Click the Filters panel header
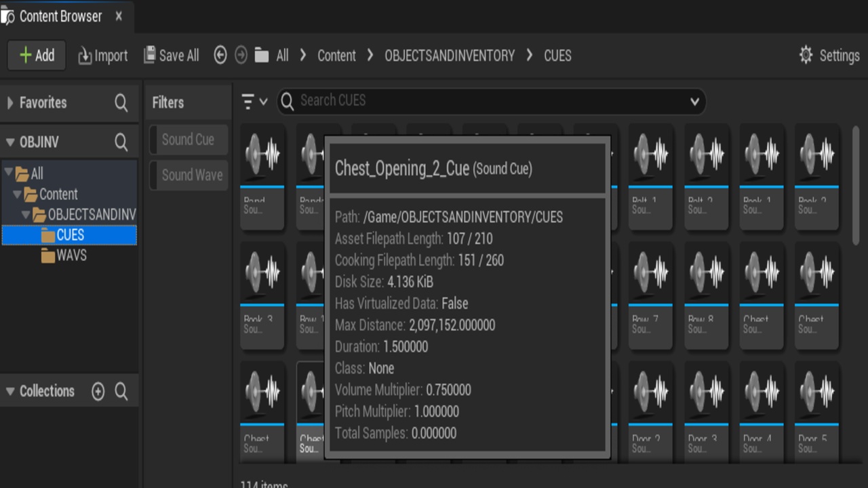 (167, 103)
